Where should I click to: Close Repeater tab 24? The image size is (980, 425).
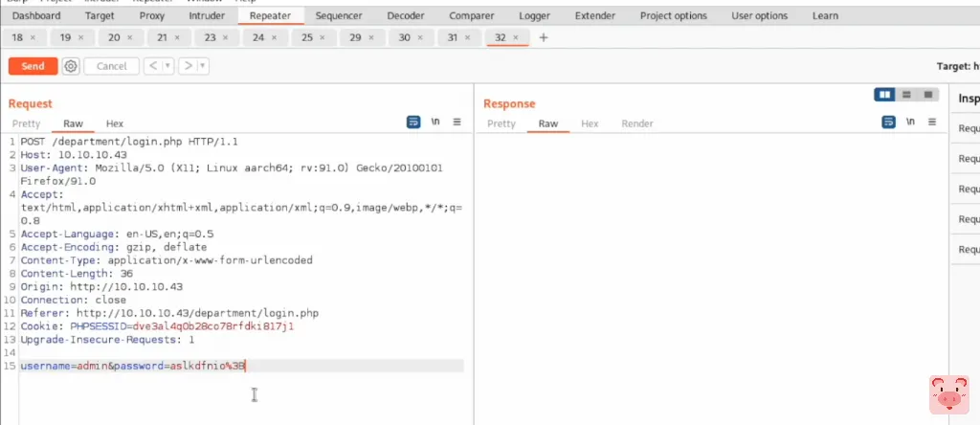[275, 37]
